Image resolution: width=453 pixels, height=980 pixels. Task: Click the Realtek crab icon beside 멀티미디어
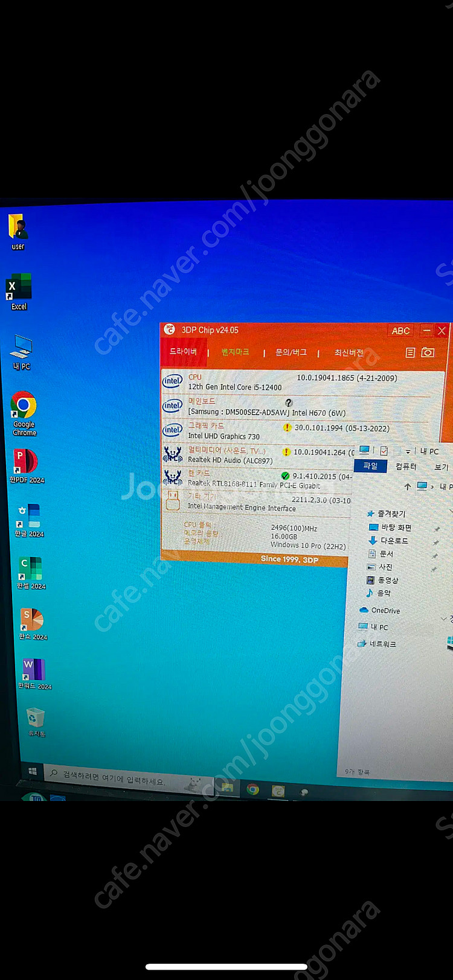tap(173, 454)
